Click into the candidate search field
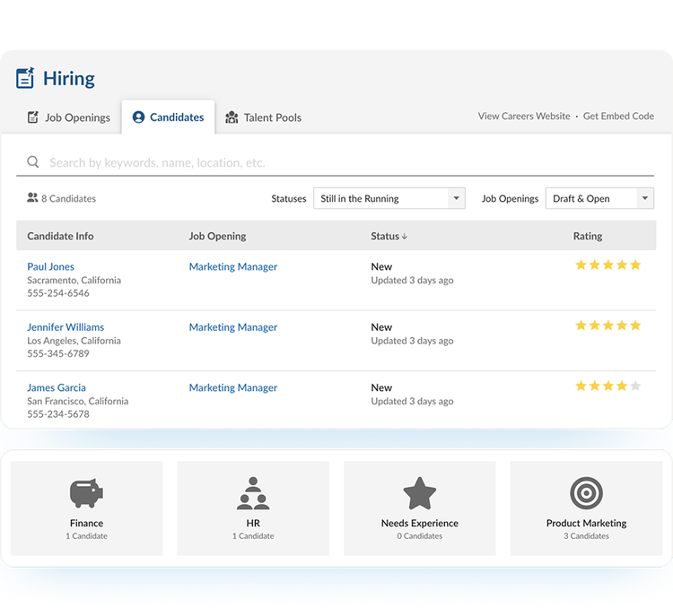The width and height of the screenshot is (673, 616). click(341, 162)
